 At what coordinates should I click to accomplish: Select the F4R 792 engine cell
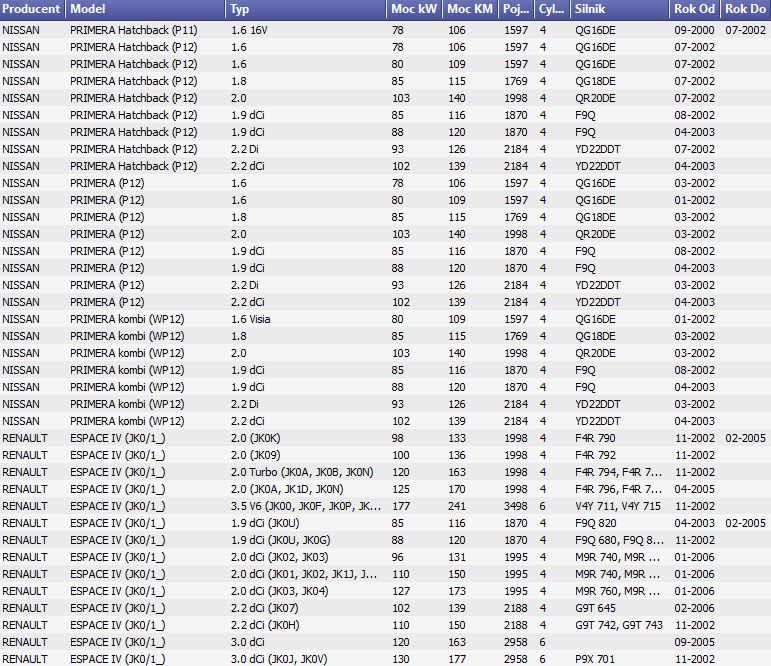595,455
